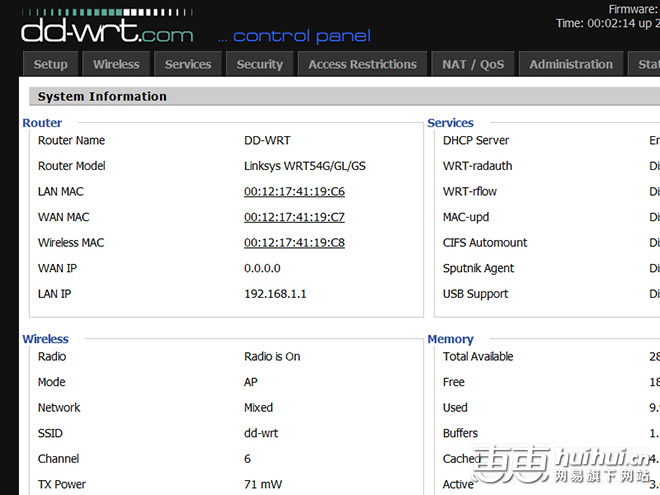
Task: Click Wireless MAC address 00:12:17:41:19:C8
Action: 294,243
